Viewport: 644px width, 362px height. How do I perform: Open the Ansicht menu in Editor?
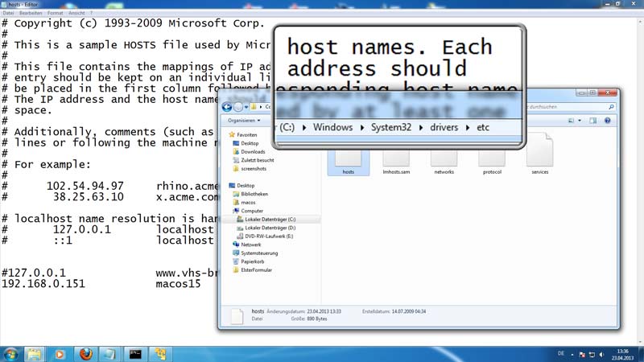(76, 13)
